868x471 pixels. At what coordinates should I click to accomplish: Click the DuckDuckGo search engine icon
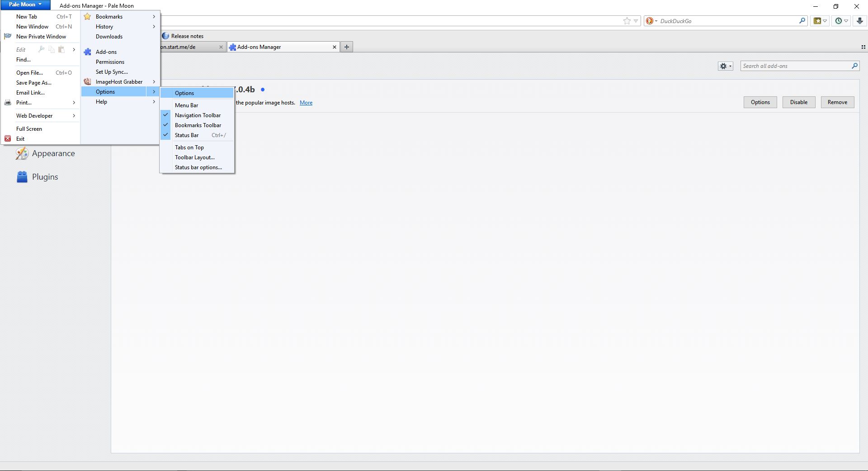650,21
